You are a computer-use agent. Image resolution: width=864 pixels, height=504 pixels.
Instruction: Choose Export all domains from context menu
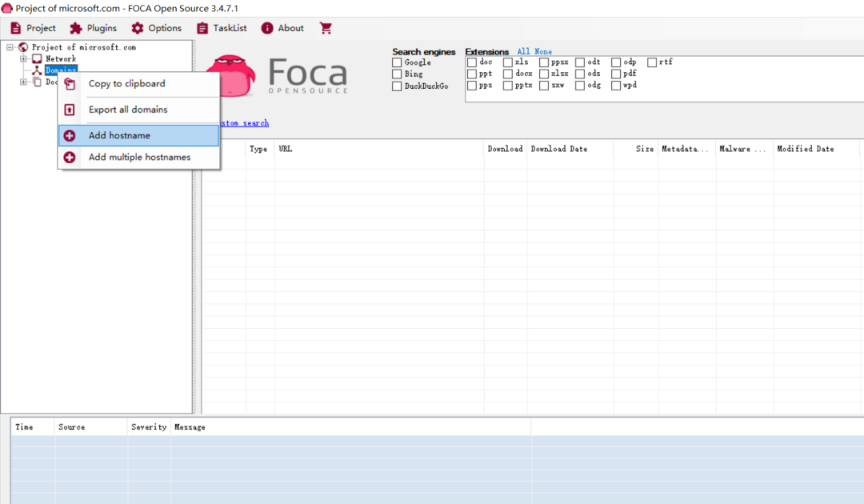point(139,110)
